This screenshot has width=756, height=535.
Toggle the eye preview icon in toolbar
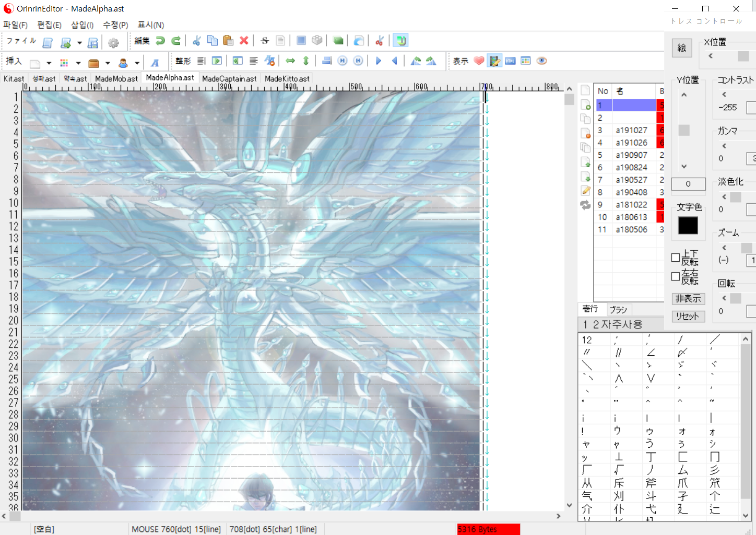point(542,61)
